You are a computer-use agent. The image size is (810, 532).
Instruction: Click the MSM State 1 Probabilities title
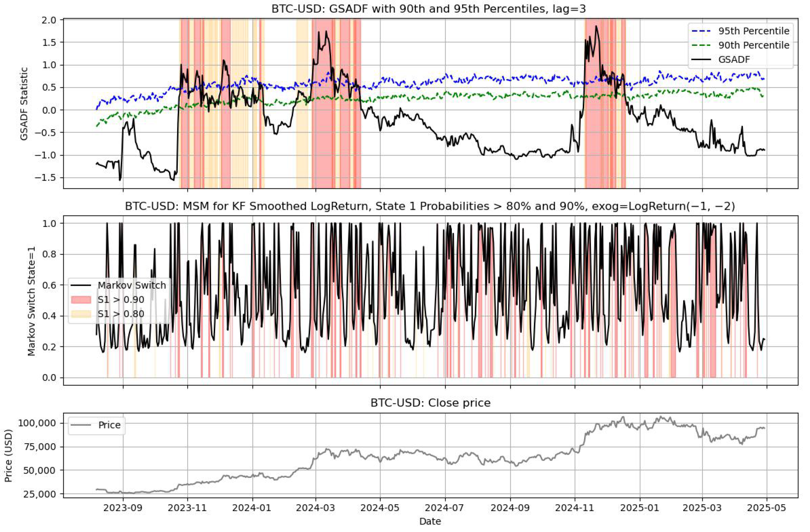[x=429, y=207]
